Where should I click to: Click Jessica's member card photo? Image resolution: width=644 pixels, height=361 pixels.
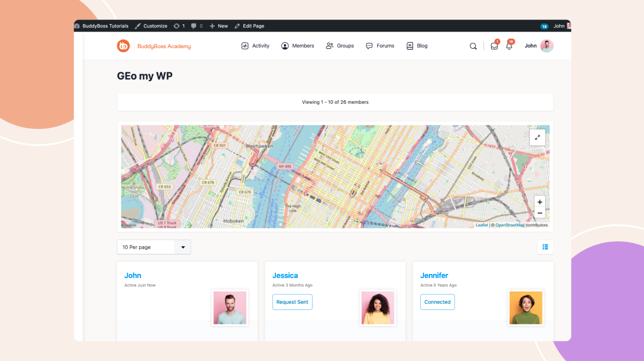coord(378,308)
